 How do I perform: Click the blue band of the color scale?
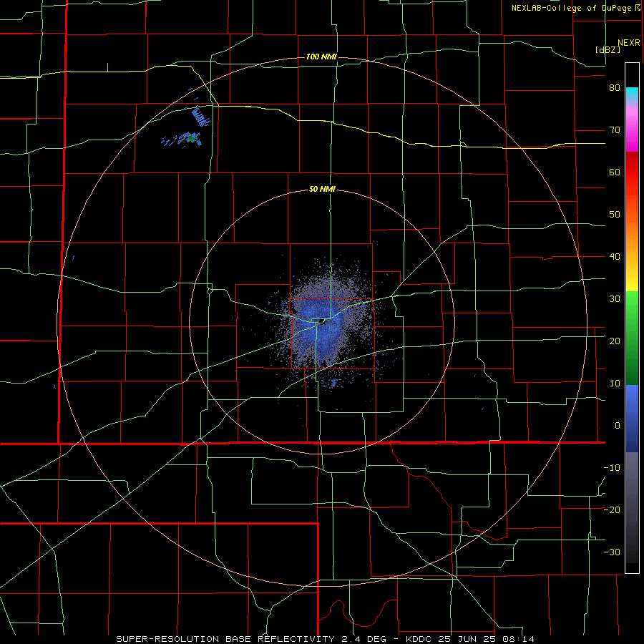tap(632, 419)
